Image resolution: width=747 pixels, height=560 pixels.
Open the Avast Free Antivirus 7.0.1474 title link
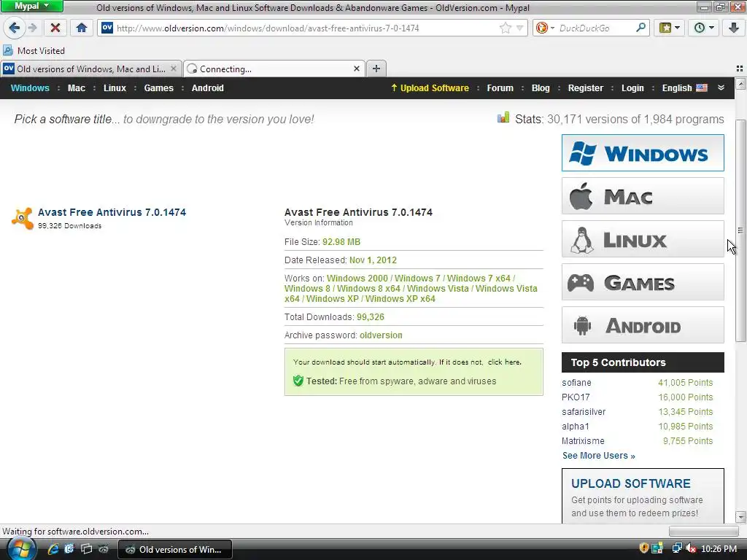coord(112,212)
